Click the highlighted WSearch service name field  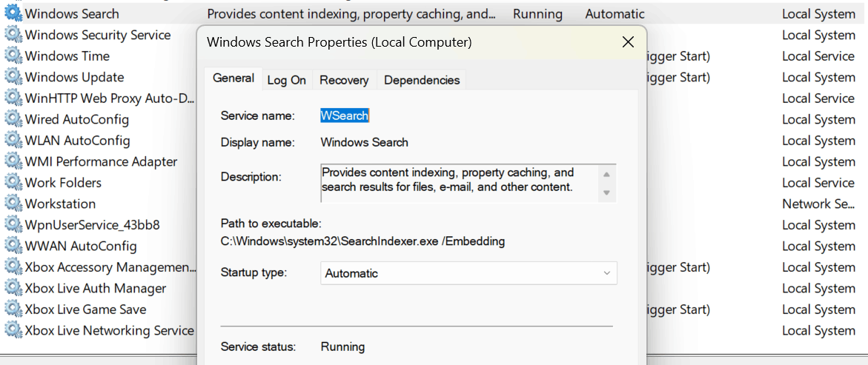tap(345, 115)
